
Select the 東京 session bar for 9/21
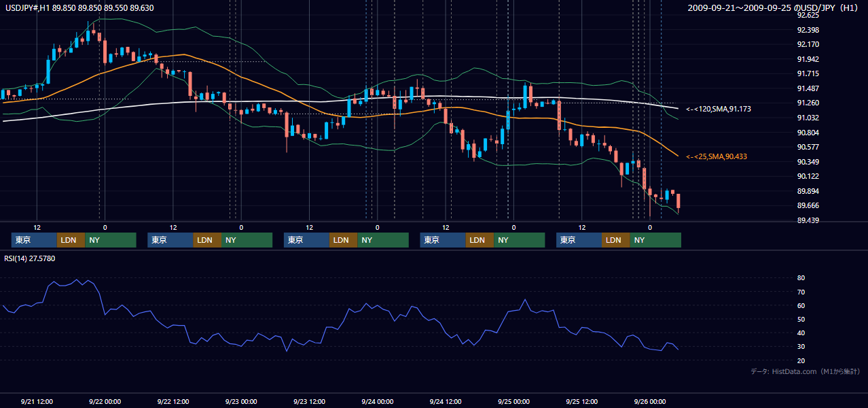[34, 240]
